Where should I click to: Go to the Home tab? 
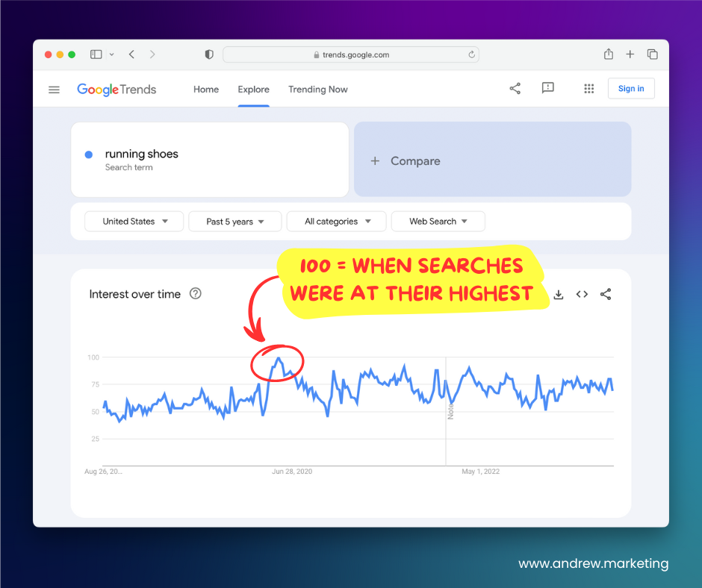[x=206, y=89]
